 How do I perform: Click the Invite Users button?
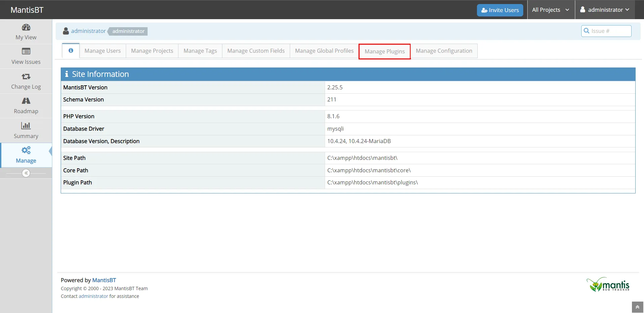click(500, 10)
